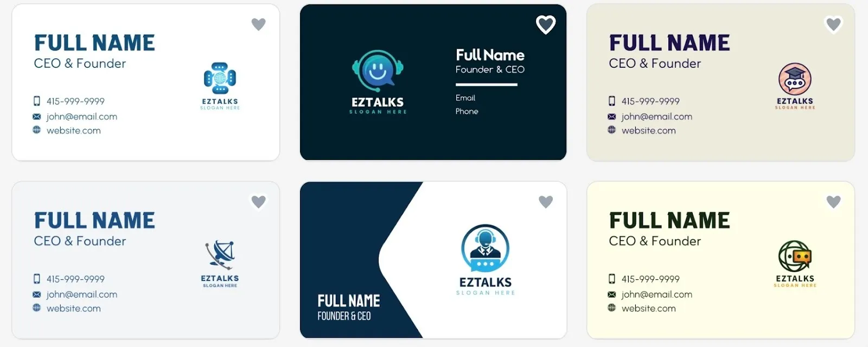Favorite the beige graduation cap logo card
This screenshot has height=347, width=868.
pos(834,24)
